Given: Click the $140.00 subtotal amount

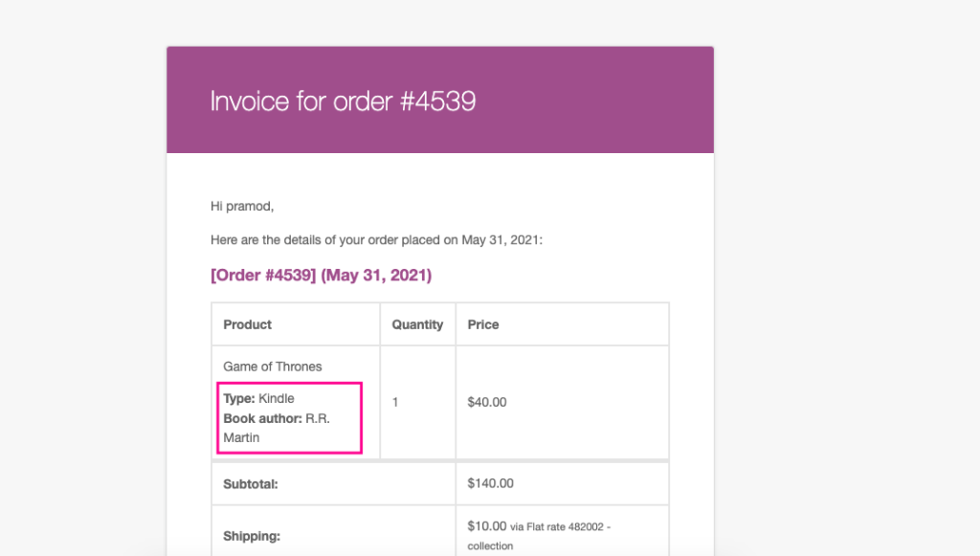Looking at the screenshot, I should (490, 483).
